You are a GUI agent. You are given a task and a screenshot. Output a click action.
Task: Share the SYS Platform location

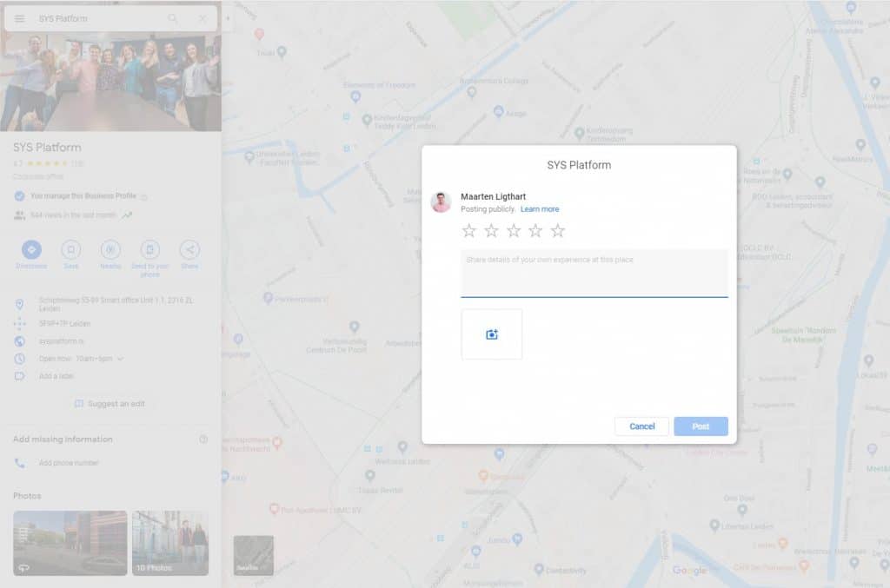189,249
